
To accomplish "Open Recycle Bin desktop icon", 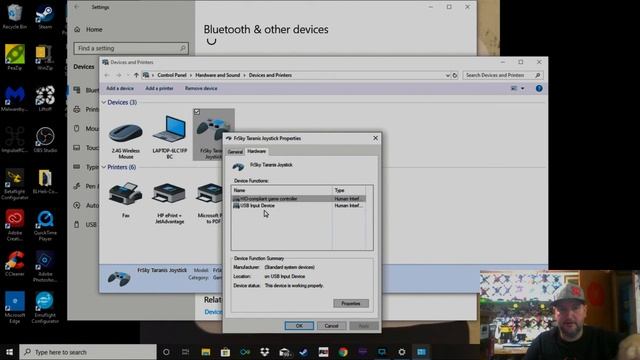I will tap(15, 16).
